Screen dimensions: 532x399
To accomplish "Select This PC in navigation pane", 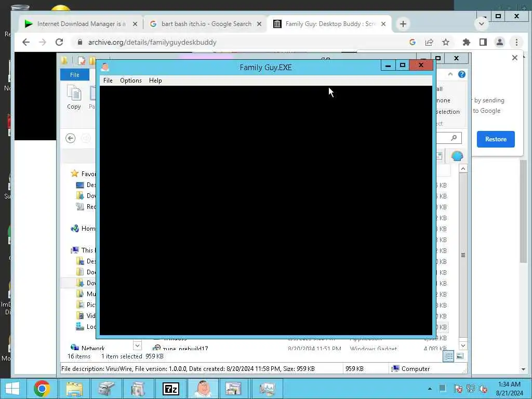I will 84,250.
